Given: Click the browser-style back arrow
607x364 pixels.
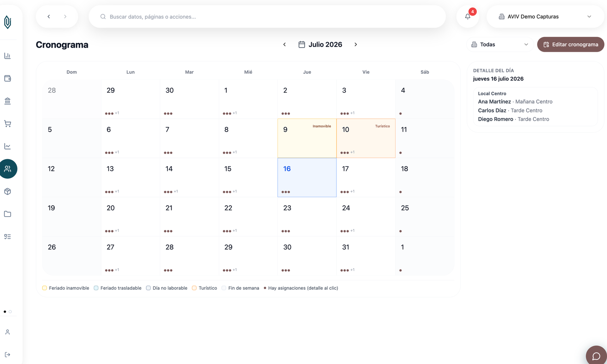Looking at the screenshot, I should [49, 16].
